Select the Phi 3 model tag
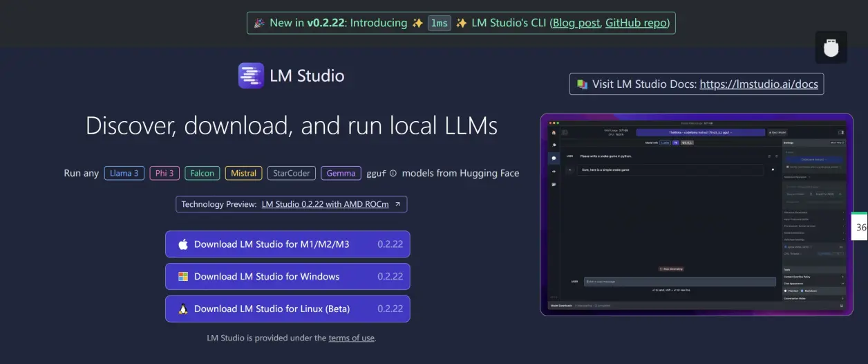Image resolution: width=868 pixels, height=364 pixels. click(x=164, y=173)
